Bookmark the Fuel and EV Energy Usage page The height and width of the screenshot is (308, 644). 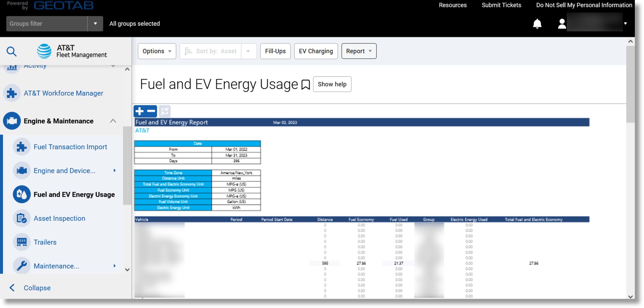(x=305, y=85)
